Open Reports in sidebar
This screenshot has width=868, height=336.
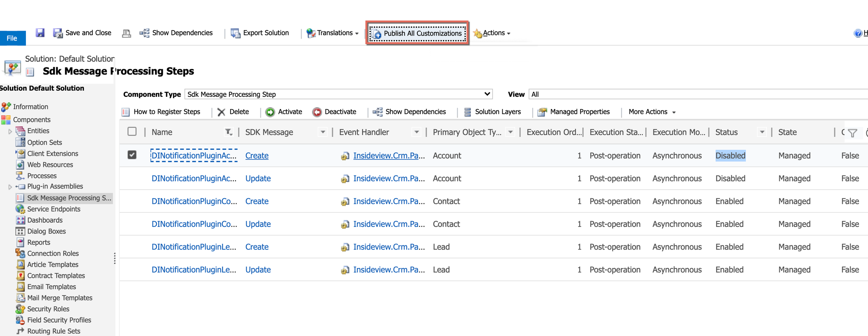(39, 242)
